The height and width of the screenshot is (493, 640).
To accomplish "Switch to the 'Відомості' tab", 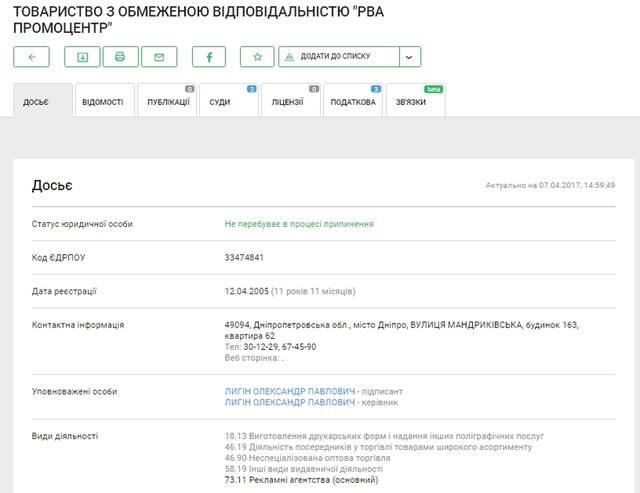I will click(103, 102).
